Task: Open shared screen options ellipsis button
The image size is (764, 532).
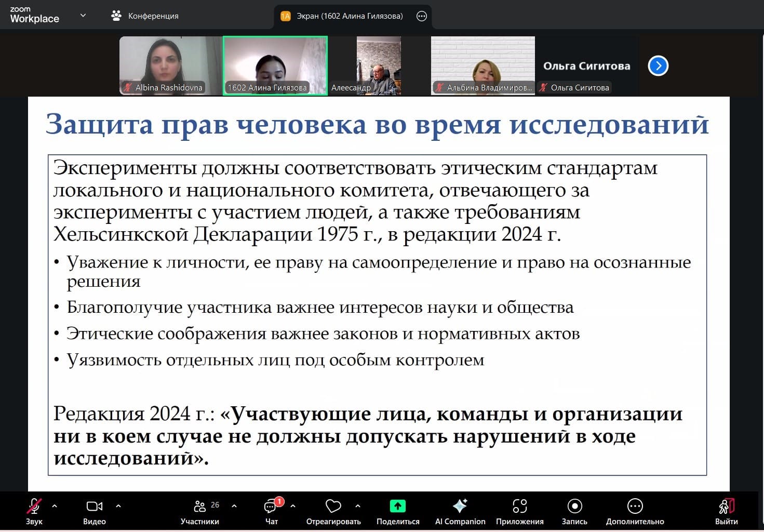Action: point(422,16)
